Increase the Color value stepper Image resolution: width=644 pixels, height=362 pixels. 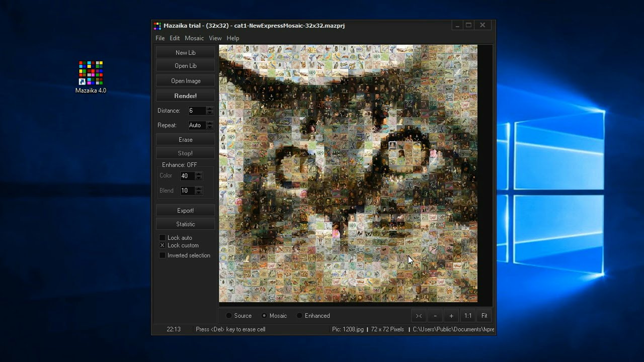[x=199, y=174]
